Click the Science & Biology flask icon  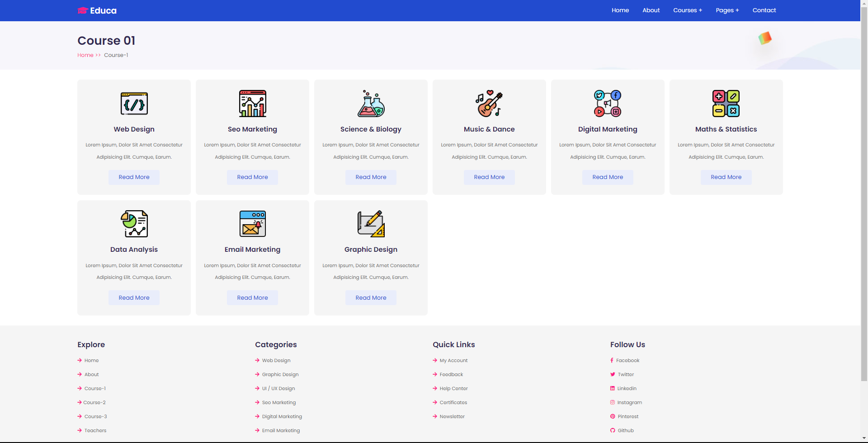[x=371, y=103]
